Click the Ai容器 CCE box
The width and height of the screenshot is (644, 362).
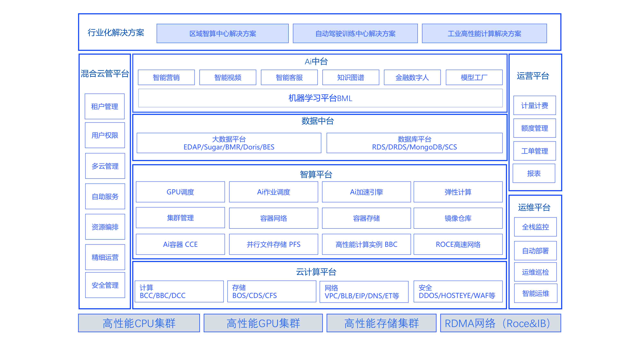[180, 244]
